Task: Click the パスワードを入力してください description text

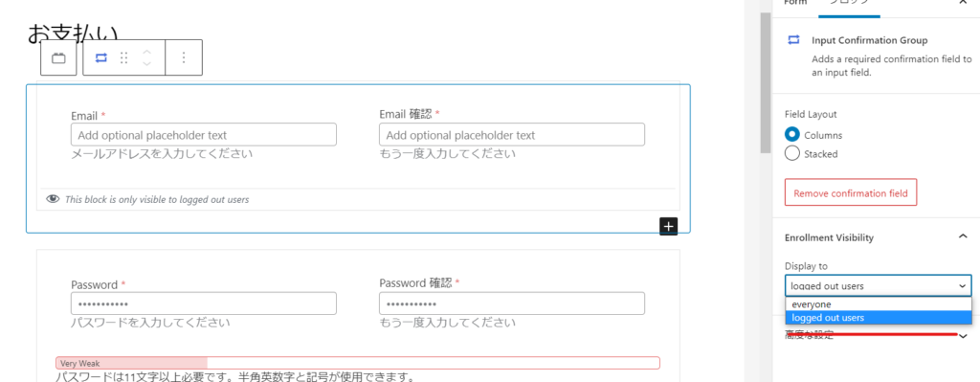Action: [x=150, y=323]
